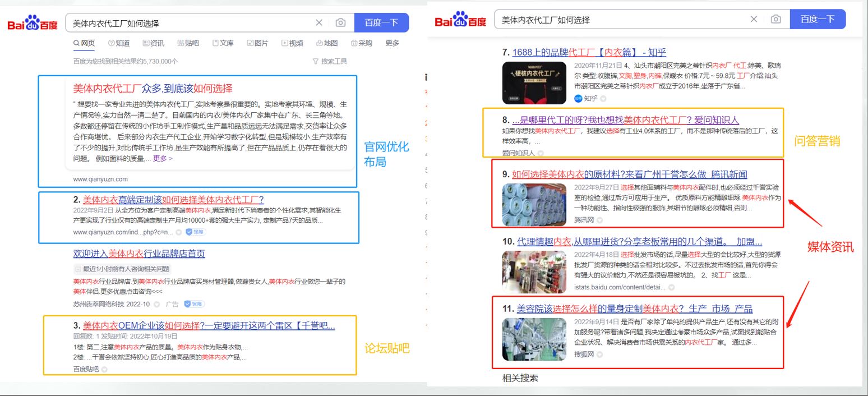Click the 保障 badge under result 2
Viewport: 868px width, 396px height.
pyautogui.click(x=195, y=232)
